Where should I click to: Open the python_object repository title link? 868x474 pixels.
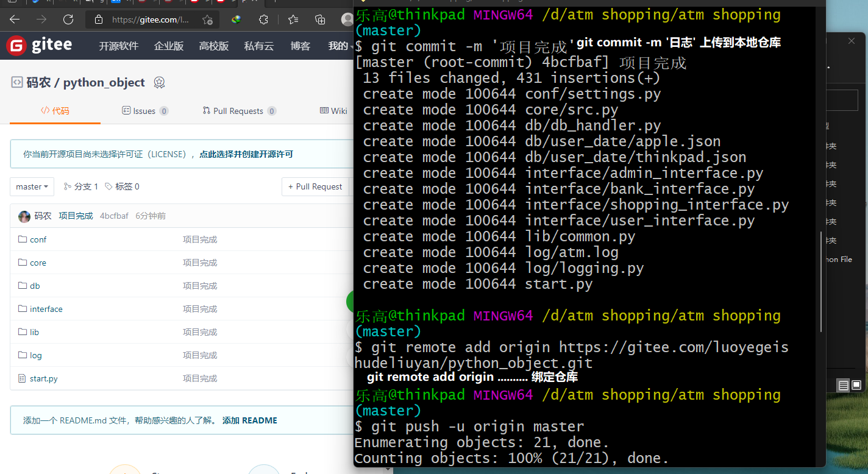click(x=104, y=82)
